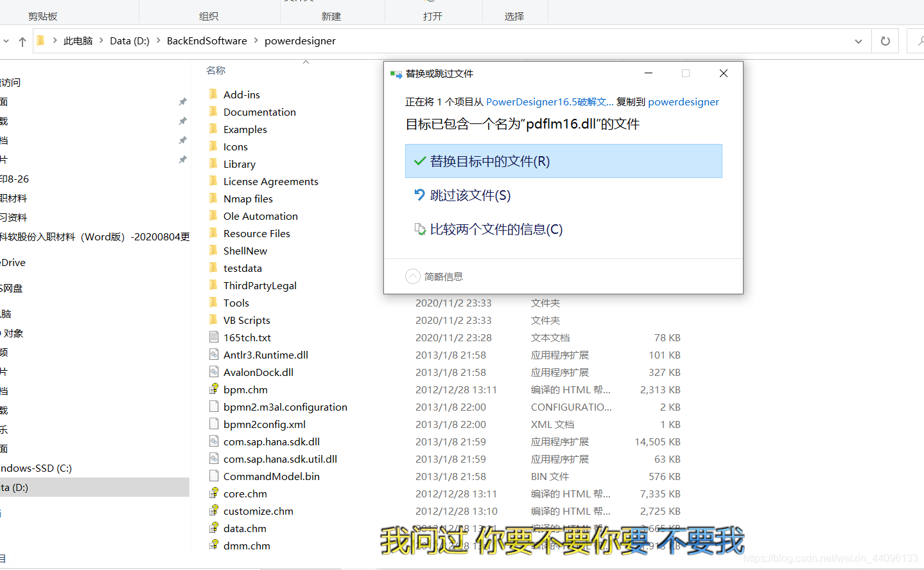Click the 14,505 KB size cell
The width and height of the screenshot is (924, 570).
(658, 441)
